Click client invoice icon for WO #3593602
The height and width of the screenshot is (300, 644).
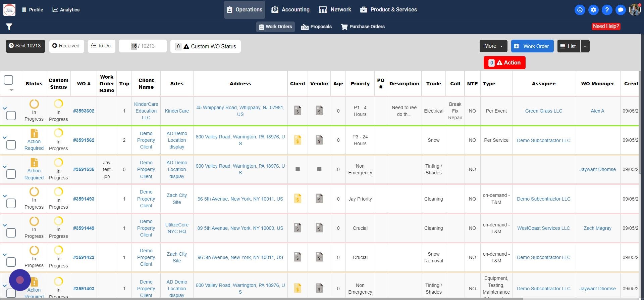click(298, 111)
